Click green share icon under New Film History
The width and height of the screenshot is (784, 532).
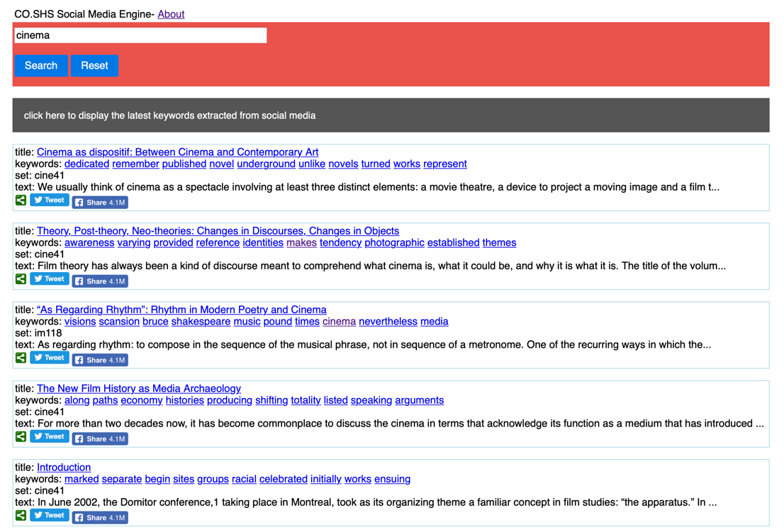(21, 436)
